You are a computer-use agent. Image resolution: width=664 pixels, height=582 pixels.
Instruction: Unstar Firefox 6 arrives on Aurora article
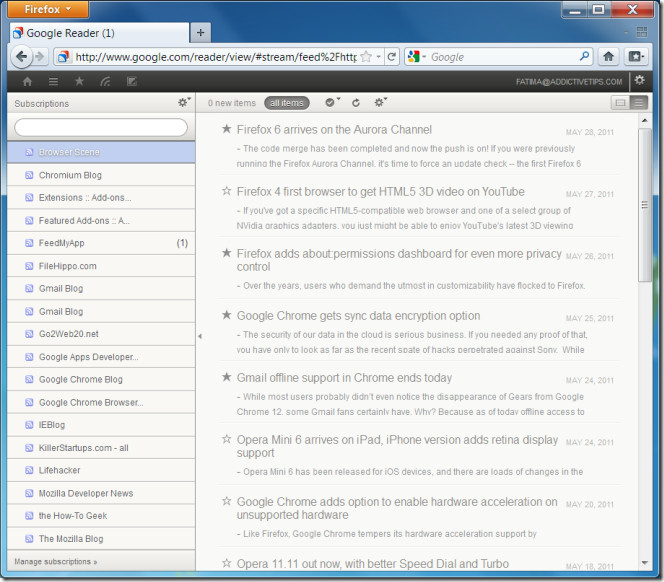tap(227, 129)
